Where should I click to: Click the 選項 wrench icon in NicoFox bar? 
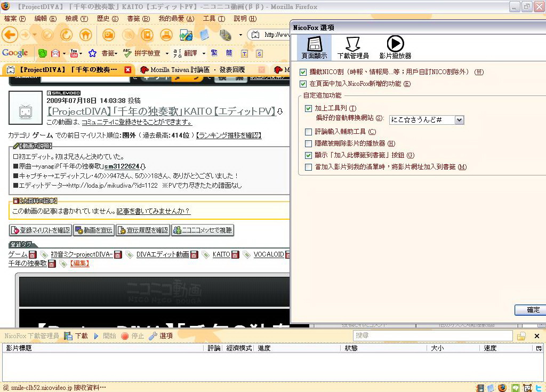[153, 336]
